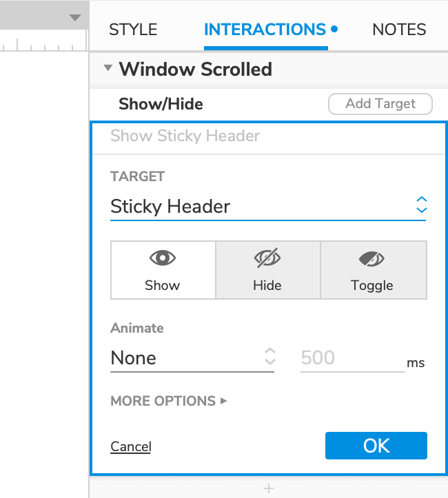Open the INTERACTIONS tab
The image size is (448, 498).
click(x=265, y=30)
